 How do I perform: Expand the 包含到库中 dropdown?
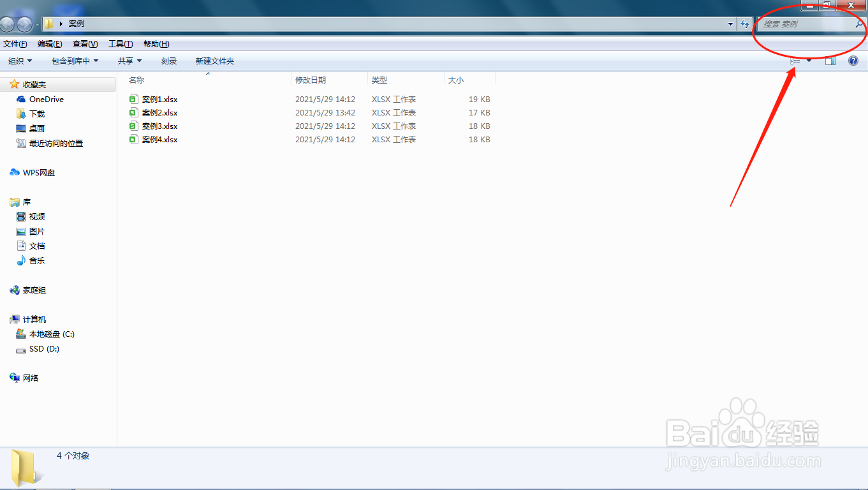(x=75, y=61)
